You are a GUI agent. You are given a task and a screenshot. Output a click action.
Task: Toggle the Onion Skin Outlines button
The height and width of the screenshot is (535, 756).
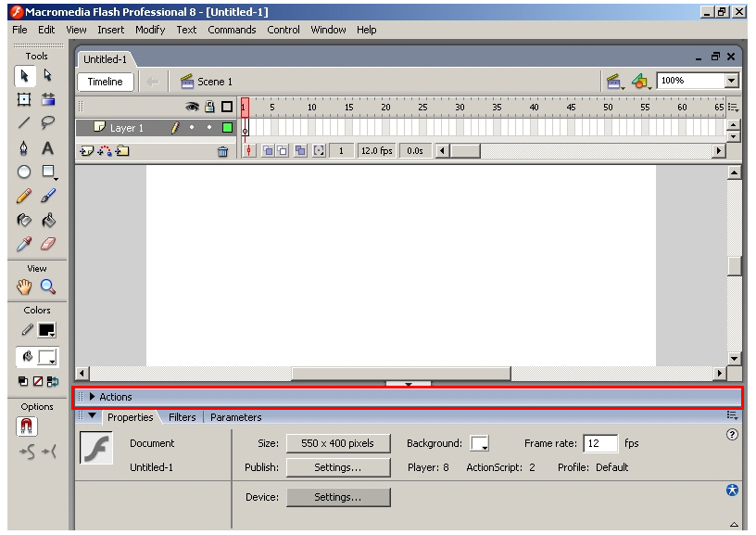click(x=283, y=151)
